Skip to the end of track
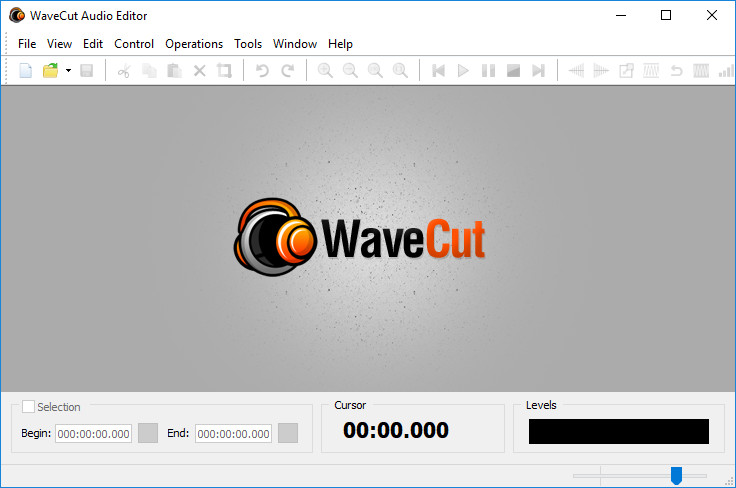This screenshot has width=736, height=488. pyautogui.click(x=538, y=71)
